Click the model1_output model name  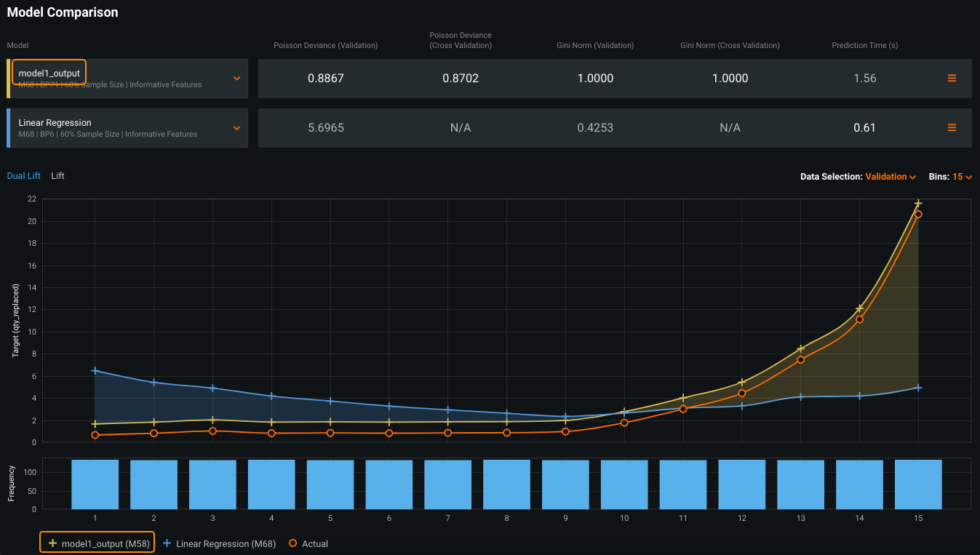click(x=49, y=73)
